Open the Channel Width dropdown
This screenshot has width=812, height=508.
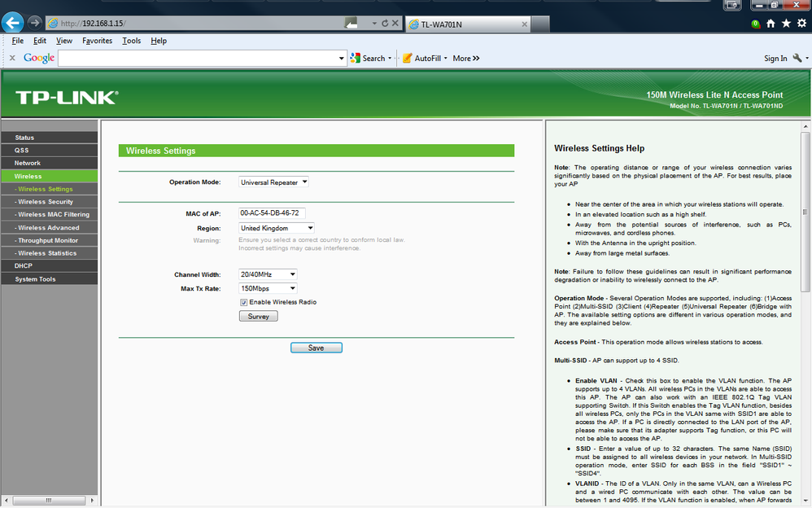[268, 274]
